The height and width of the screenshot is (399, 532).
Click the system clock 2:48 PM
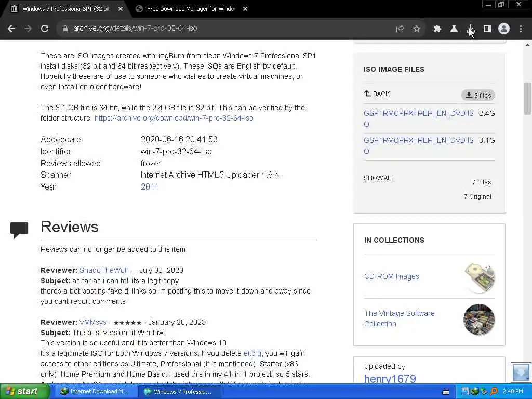pos(513,391)
